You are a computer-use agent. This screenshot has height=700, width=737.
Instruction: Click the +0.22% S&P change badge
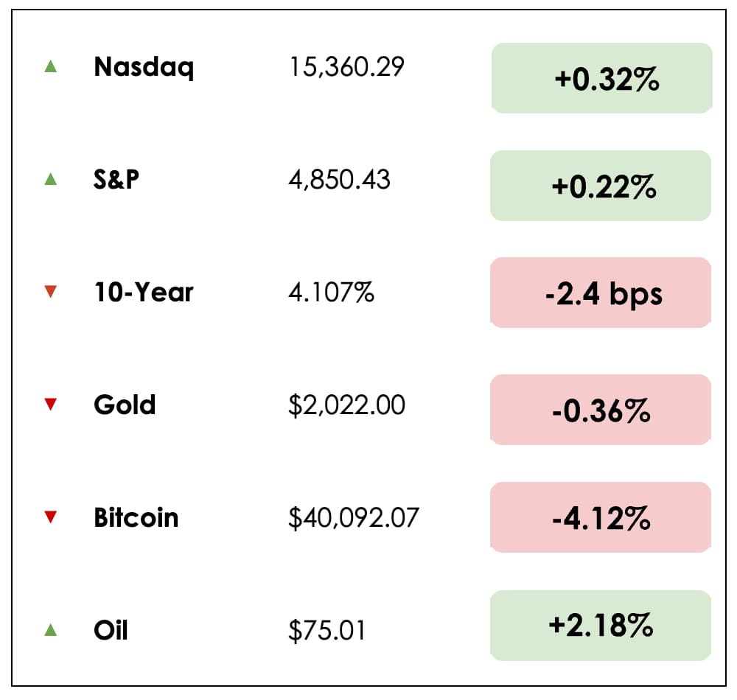coord(601,186)
